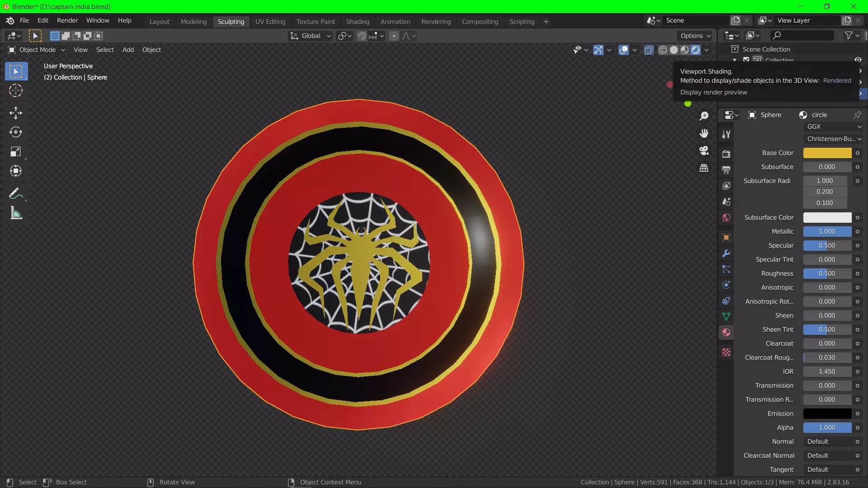Switch to Shading workspace tab
This screenshot has height=488, width=868.
point(358,22)
